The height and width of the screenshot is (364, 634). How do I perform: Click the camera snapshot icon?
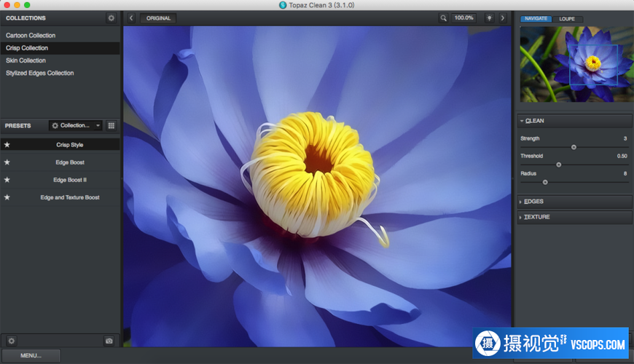pos(109,341)
